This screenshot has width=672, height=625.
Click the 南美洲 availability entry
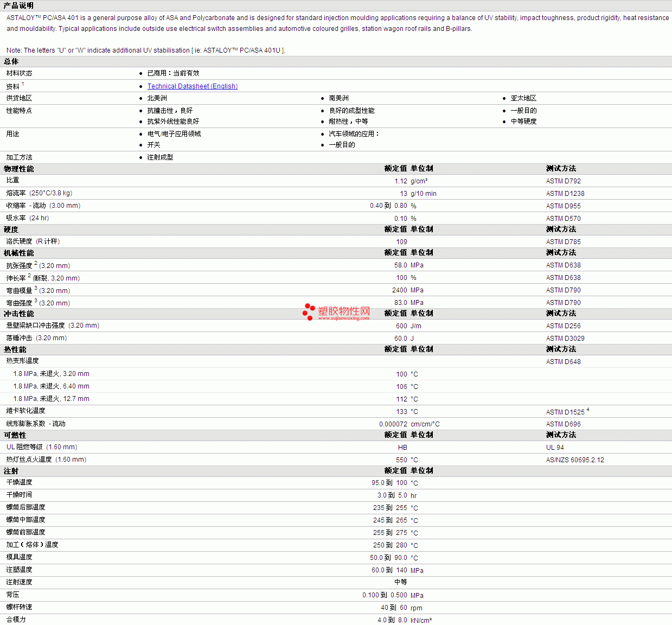tap(338, 98)
